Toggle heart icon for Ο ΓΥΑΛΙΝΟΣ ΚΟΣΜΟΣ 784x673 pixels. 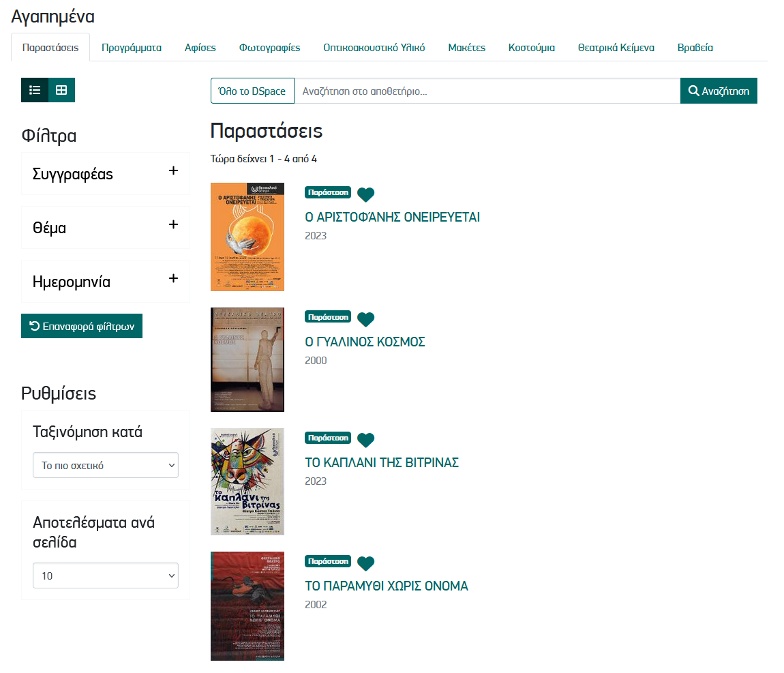(x=366, y=319)
